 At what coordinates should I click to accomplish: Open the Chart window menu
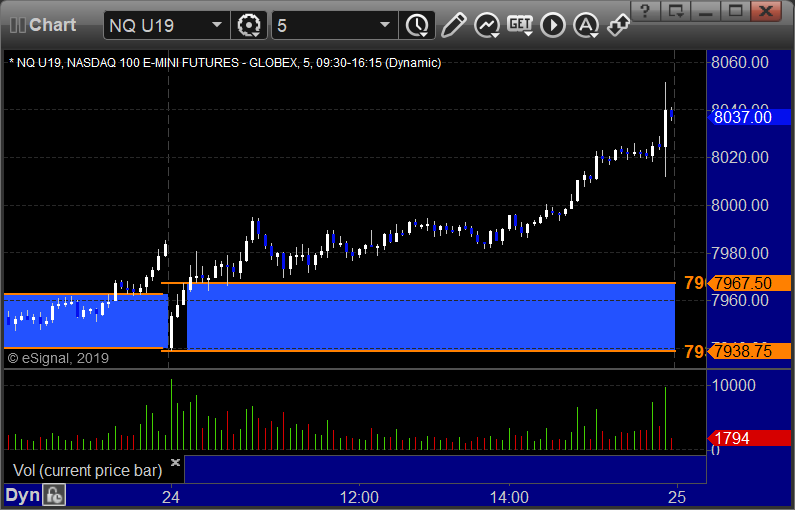[x=43, y=25]
